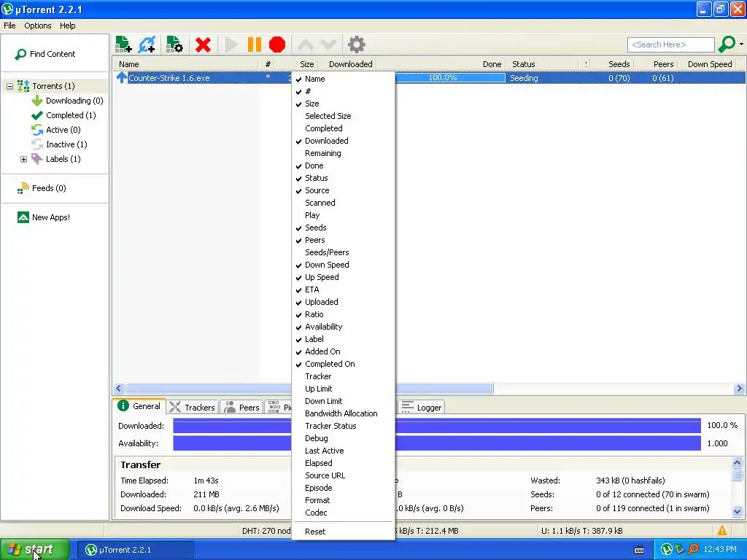This screenshot has width=747, height=560.
Task: Click the Move Down Queue arrow icon
Action: [x=329, y=44]
